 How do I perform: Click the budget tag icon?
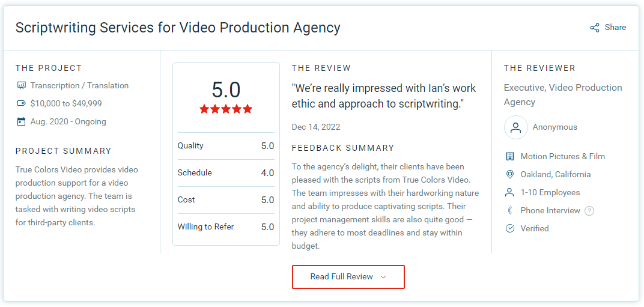(22, 103)
